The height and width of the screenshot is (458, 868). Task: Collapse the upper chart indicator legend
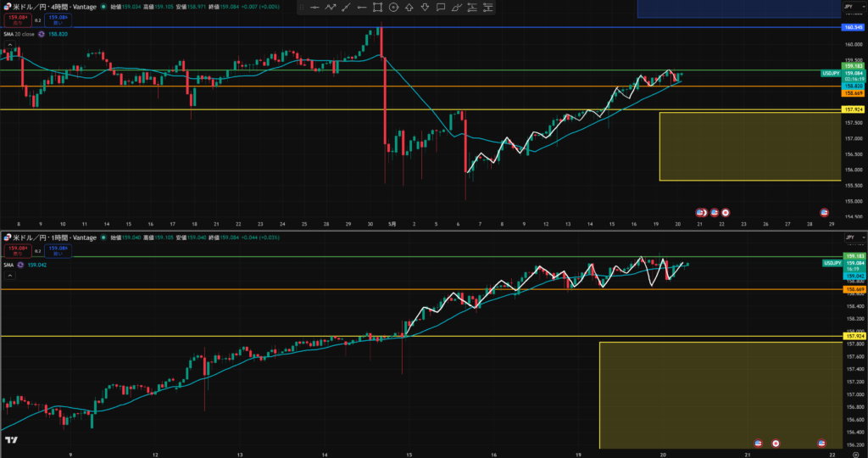click(x=9, y=44)
